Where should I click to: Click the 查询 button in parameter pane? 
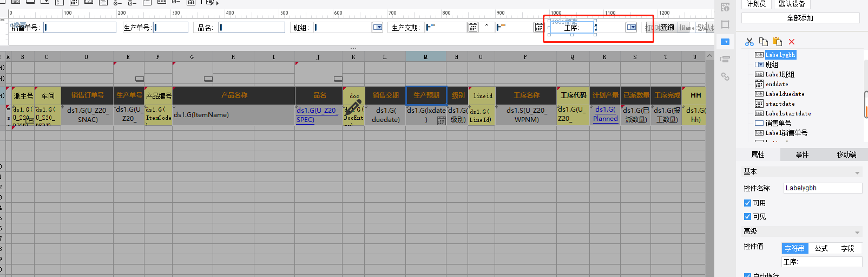point(667,27)
